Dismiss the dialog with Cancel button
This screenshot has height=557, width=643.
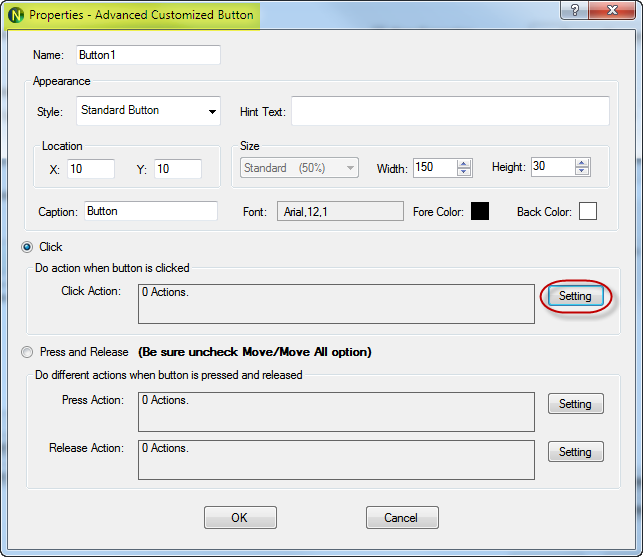pos(402,518)
